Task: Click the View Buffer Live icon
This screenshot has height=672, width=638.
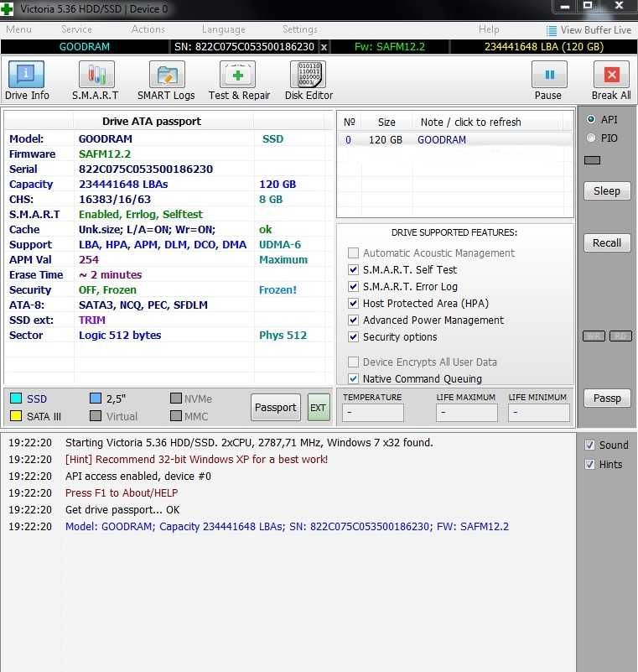Action: click(552, 30)
